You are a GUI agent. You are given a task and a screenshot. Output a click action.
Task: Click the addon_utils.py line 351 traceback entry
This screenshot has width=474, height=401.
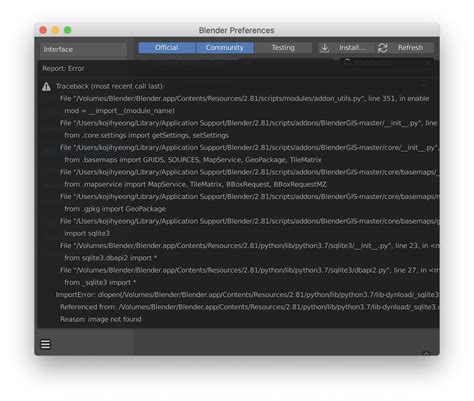tap(245, 99)
